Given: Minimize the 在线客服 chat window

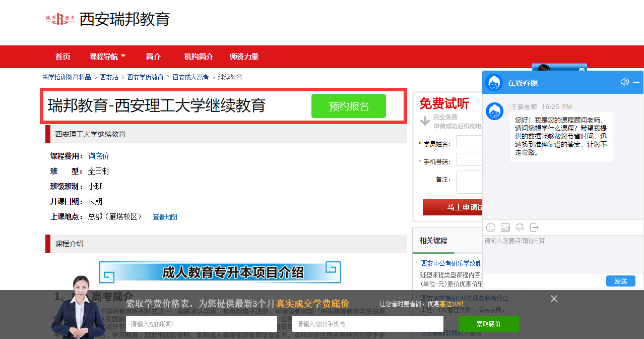Looking at the screenshot, I should (636, 82).
